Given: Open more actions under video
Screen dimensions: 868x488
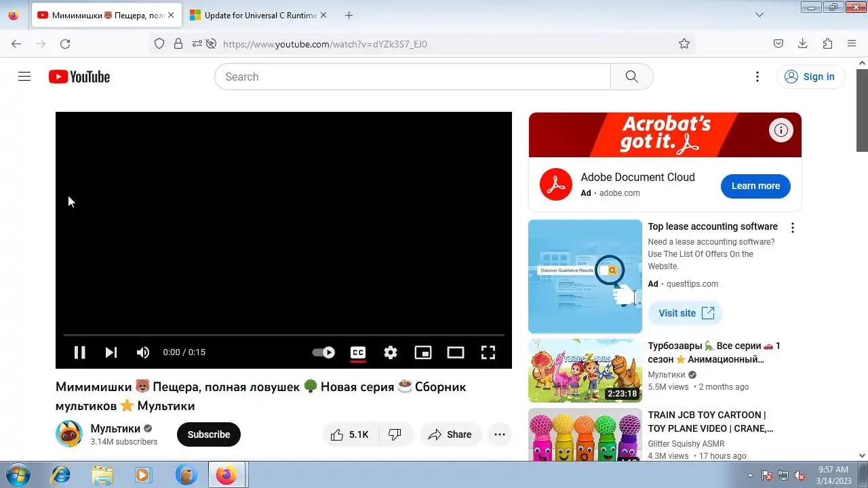Looking at the screenshot, I should pos(500,434).
